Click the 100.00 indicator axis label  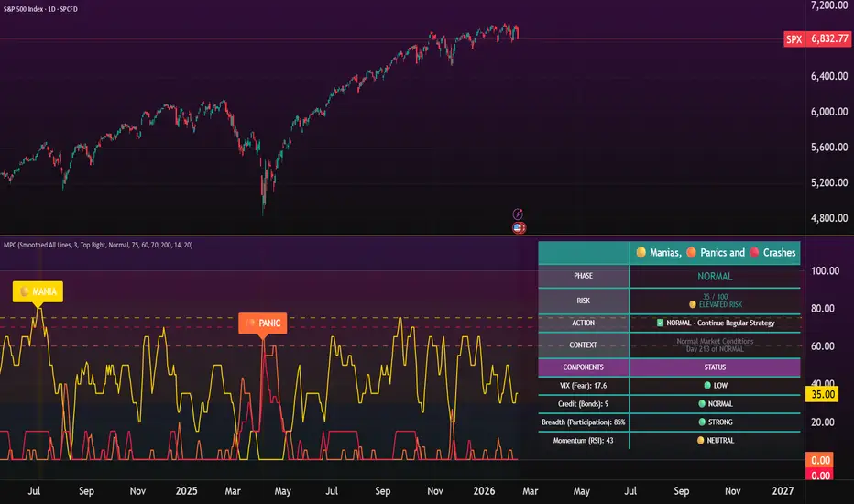tap(825, 271)
